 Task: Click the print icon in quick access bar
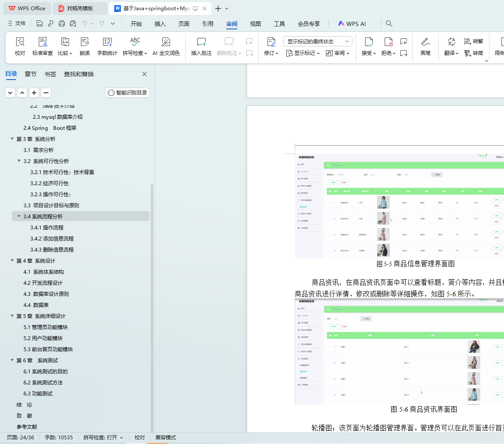tap(62, 23)
